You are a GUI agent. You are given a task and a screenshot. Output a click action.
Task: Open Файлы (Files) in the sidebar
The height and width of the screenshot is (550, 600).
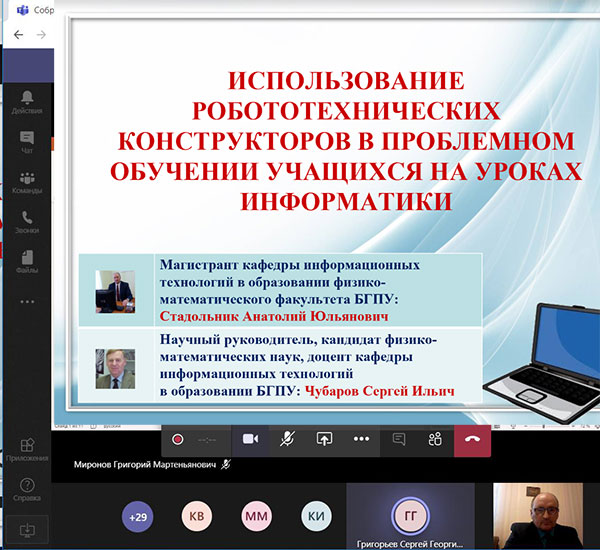click(x=26, y=261)
